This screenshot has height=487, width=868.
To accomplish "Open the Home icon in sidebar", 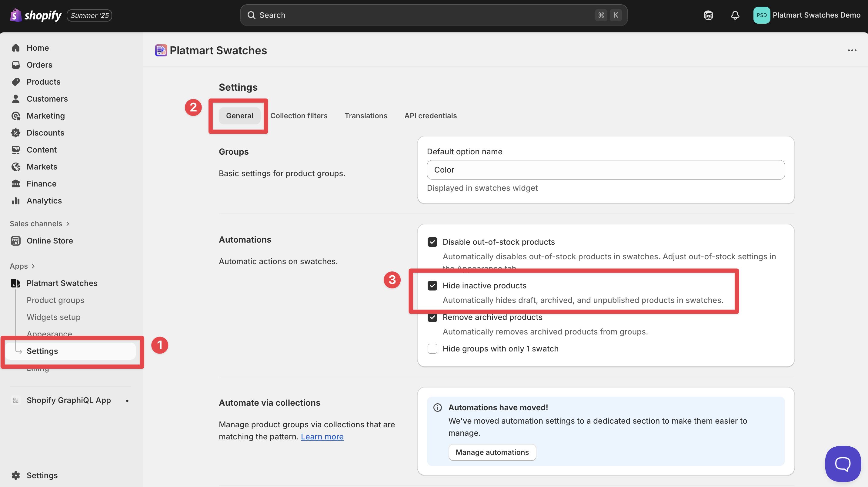I will click(15, 48).
